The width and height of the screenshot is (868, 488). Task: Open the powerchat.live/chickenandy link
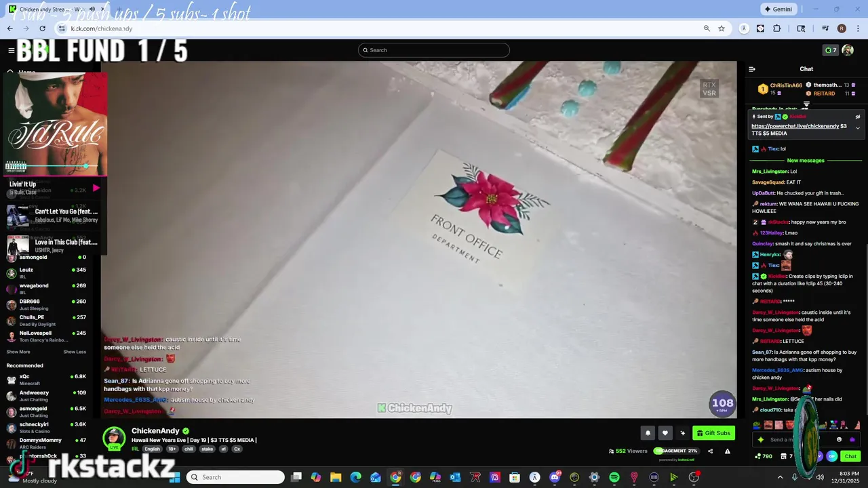tap(795, 126)
